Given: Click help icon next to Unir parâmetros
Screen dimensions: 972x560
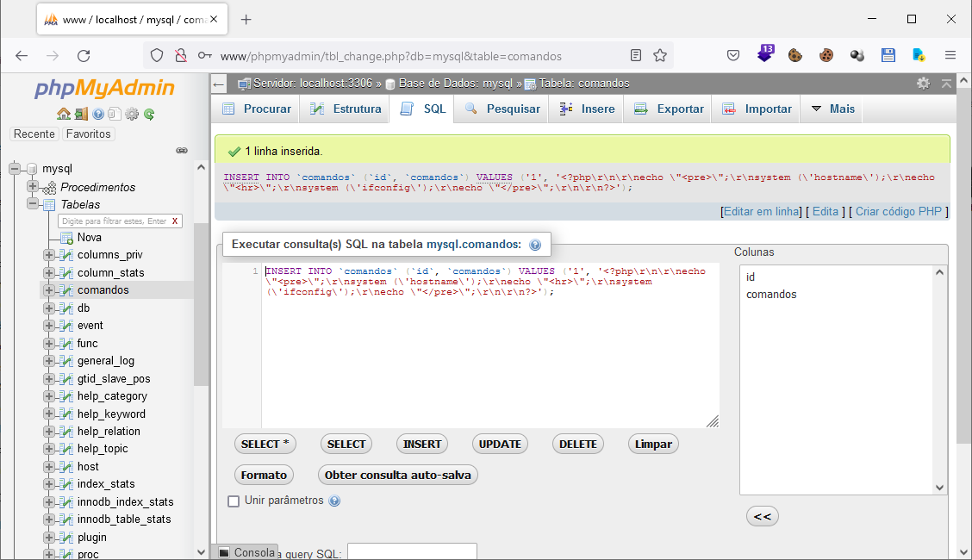Looking at the screenshot, I should 334,501.
